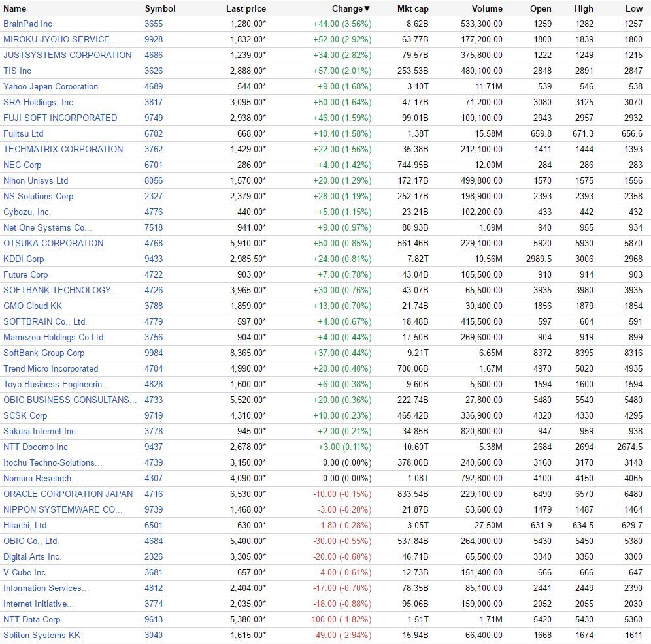
Task: Click symbol 9928 link
Action: coord(154,39)
